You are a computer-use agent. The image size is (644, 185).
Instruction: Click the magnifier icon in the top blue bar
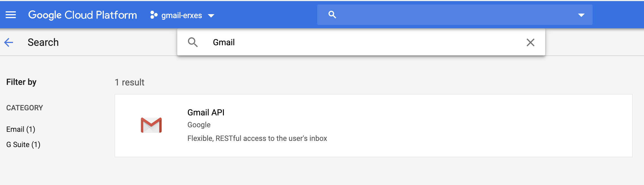pyautogui.click(x=332, y=15)
